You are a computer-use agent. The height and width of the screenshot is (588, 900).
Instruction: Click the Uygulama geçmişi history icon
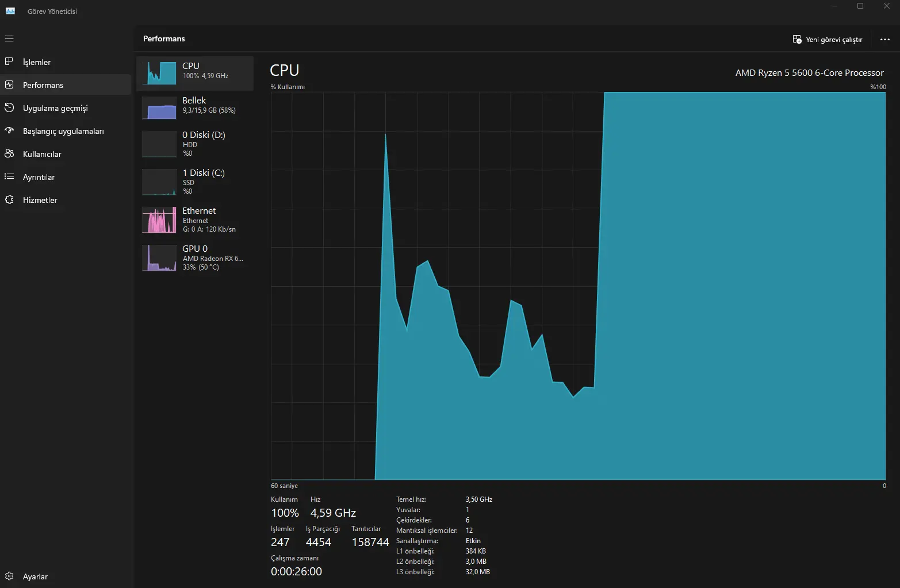[9, 107]
